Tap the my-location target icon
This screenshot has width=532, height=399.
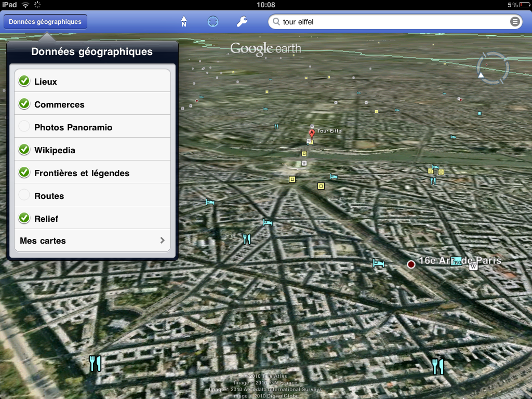pyautogui.click(x=212, y=22)
